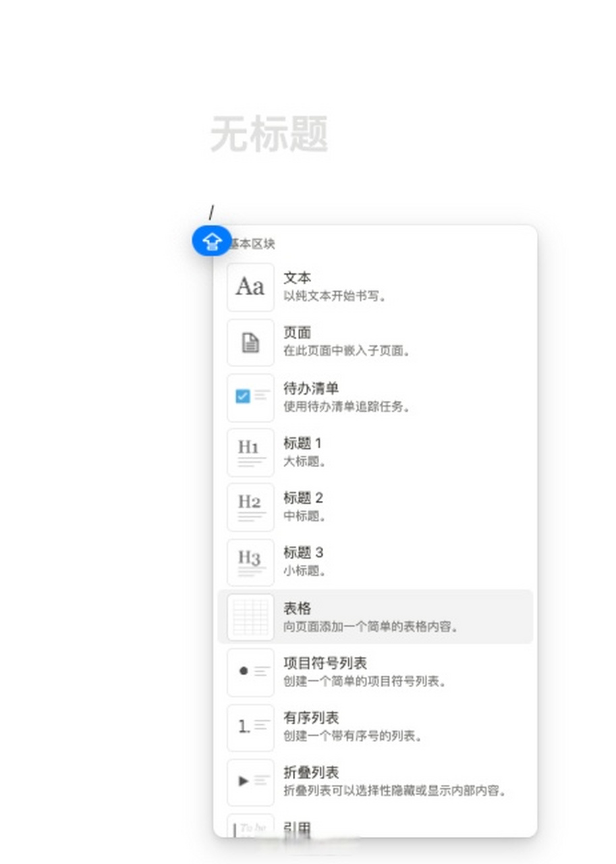Image resolution: width=616 pixels, height=864 pixels.
Task: Pick 有序列表 from the menu
Action: (x=375, y=727)
